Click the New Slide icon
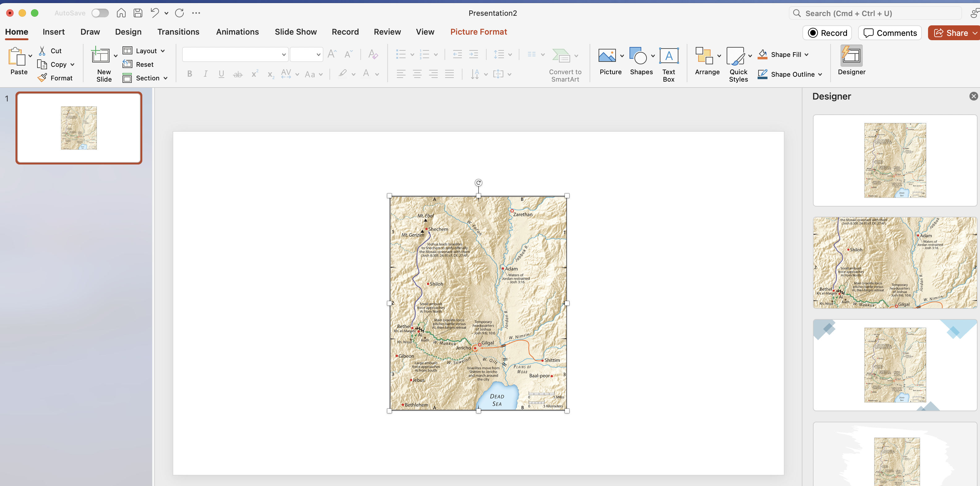Image resolution: width=980 pixels, height=486 pixels. point(100,56)
